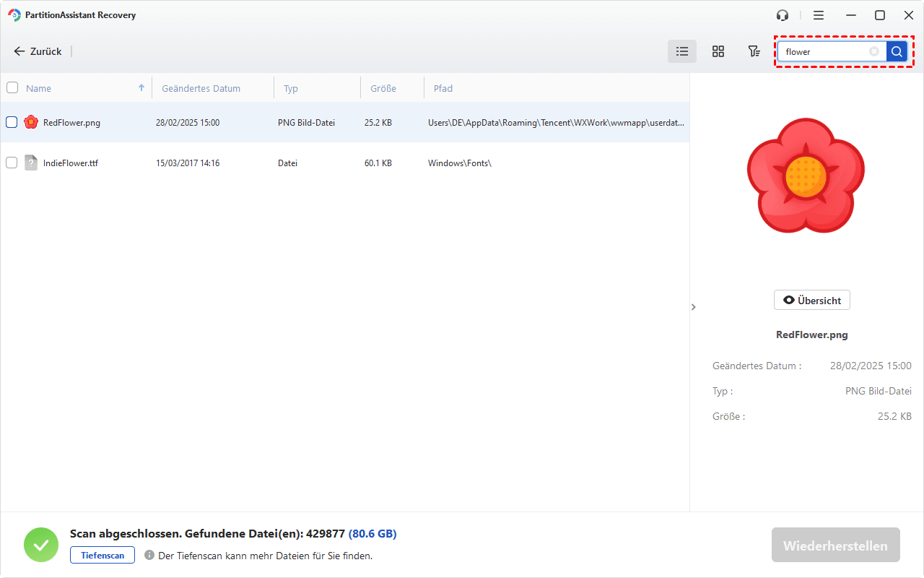The width and height of the screenshot is (924, 578).
Task: Sort by Größe column header
Action: coord(383,88)
